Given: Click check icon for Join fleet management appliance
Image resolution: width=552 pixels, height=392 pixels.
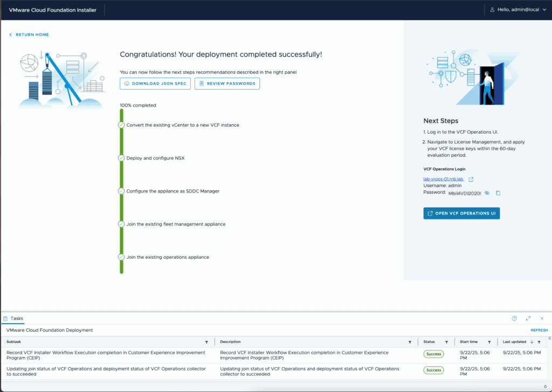Looking at the screenshot, I should (121, 224).
